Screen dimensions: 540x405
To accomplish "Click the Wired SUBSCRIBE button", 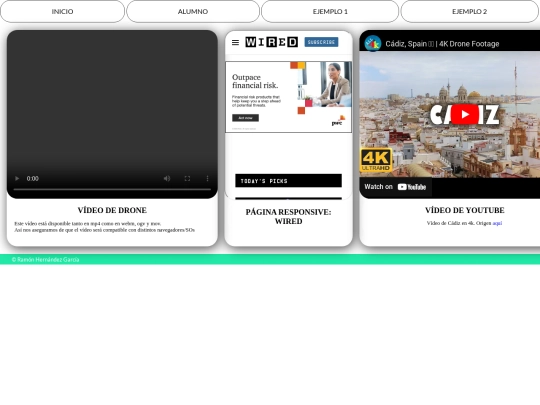I will pyautogui.click(x=321, y=42).
